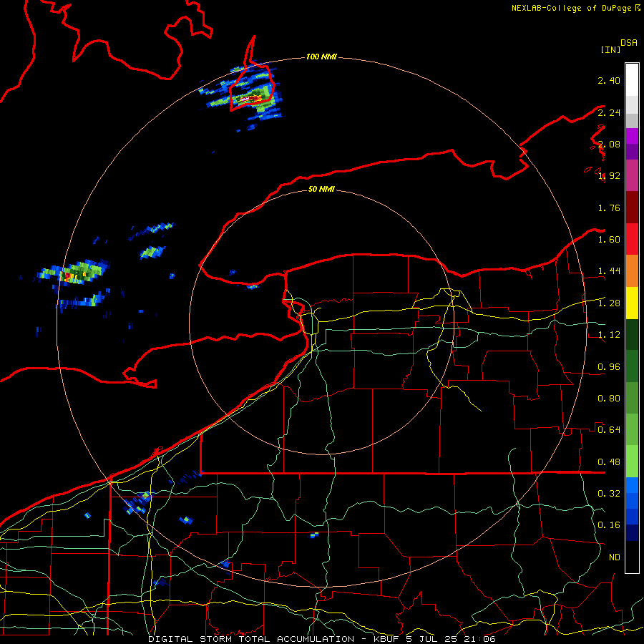
Task: Click the DSA product label above legend
Action: pyautogui.click(x=629, y=43)
